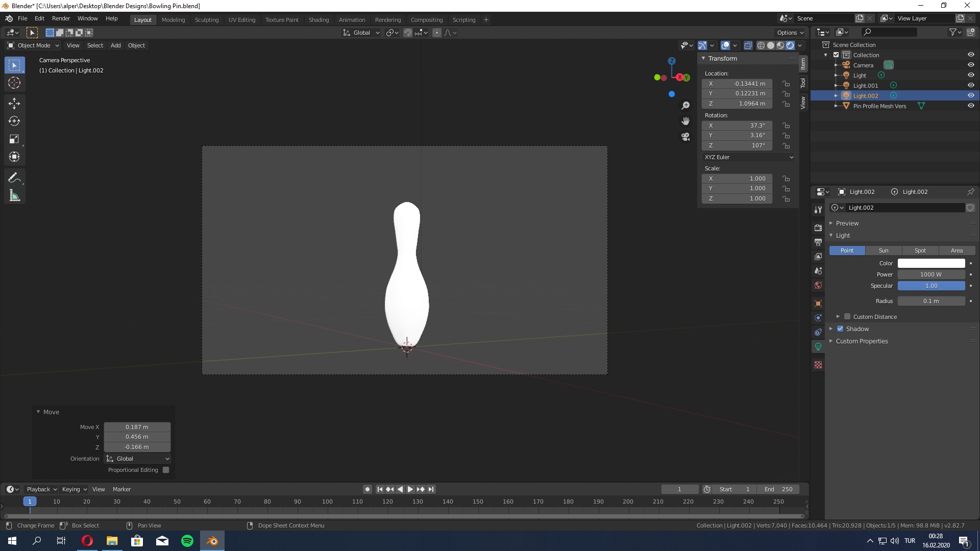980x551 pixels.
Task: Open Object Constraint properties tab icon
Action: (818, 332)
